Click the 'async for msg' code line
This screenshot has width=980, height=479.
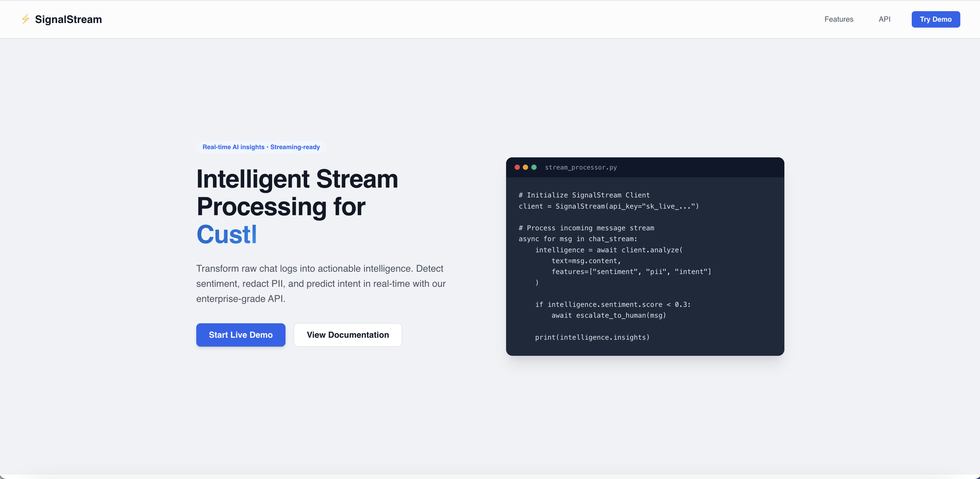(578, 239)
